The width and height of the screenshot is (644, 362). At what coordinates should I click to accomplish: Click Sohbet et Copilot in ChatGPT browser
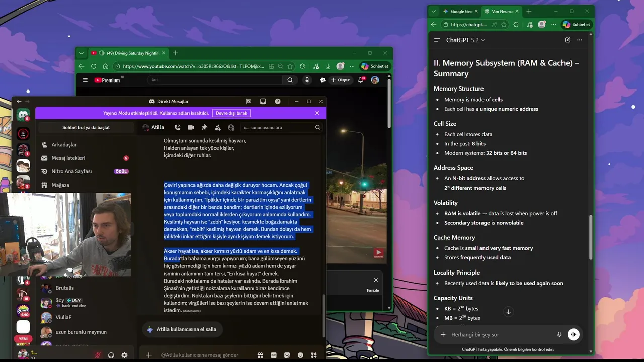click(x=576, y=24)
